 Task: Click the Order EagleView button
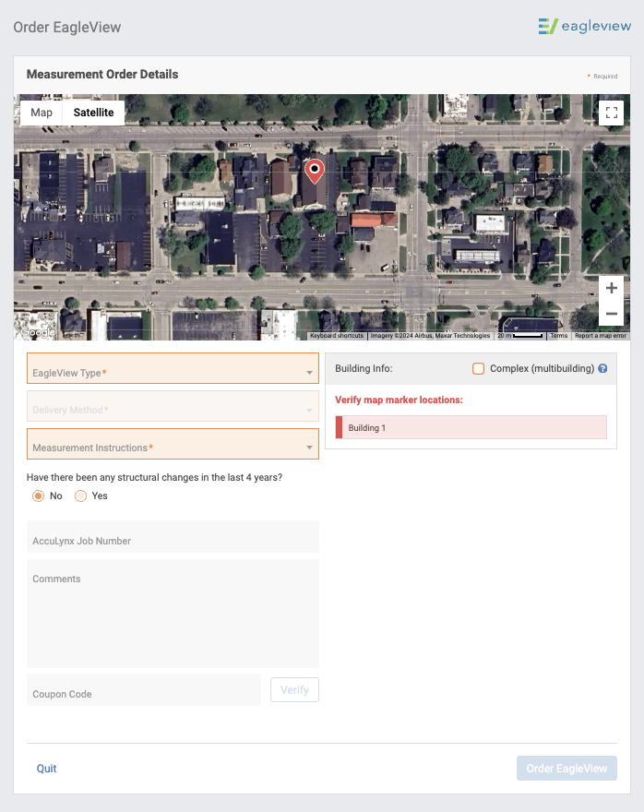[566, 768]
